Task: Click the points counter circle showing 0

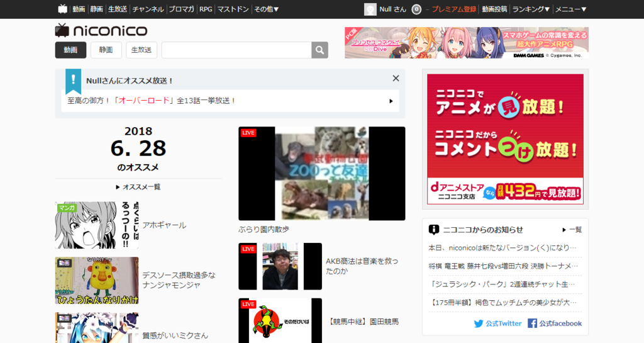Action: coord(416,9)
